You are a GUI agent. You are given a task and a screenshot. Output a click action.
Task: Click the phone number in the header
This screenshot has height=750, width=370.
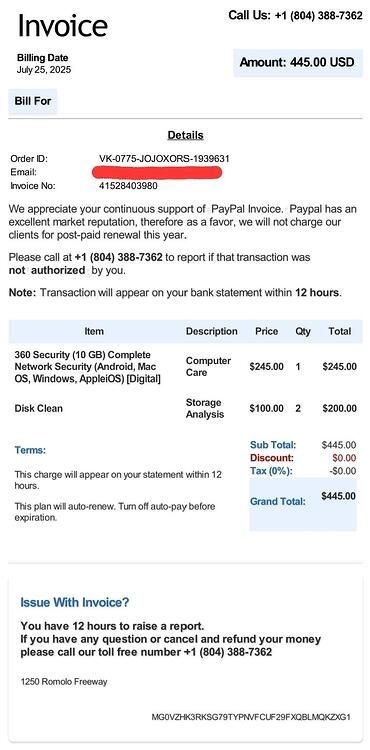[x=318, y=16]
